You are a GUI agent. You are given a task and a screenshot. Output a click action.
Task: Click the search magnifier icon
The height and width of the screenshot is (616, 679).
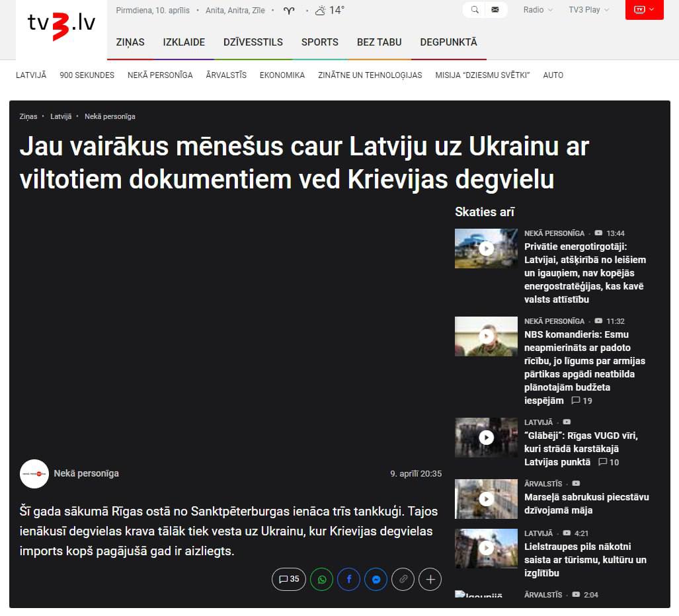tap(474, 10)
